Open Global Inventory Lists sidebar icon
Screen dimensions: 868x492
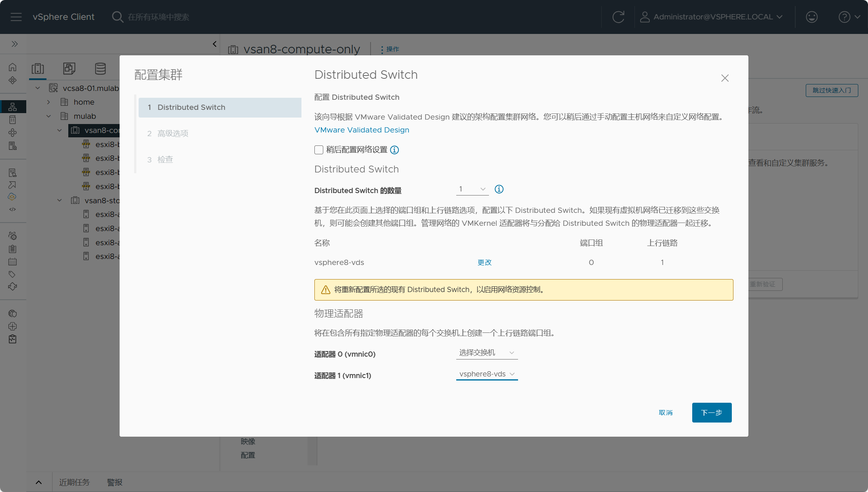[x=13, y=146]
